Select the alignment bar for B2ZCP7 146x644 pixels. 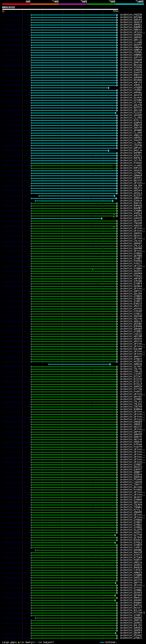point(77,196)
